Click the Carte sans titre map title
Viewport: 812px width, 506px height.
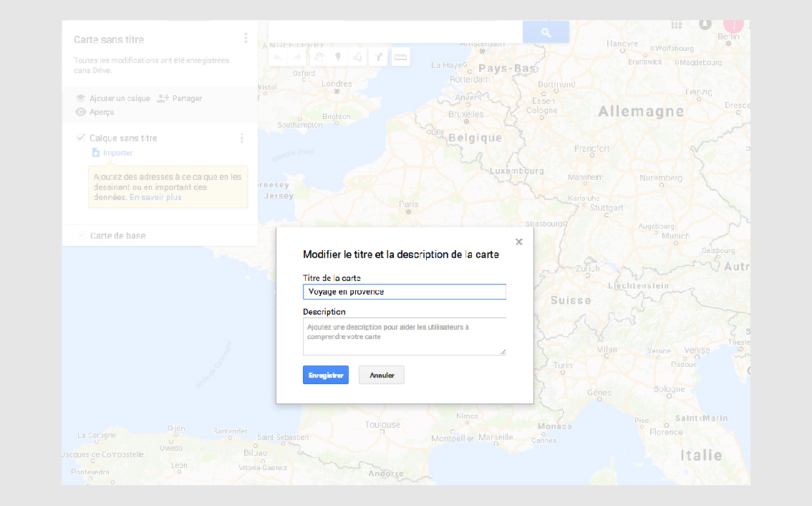point(109,39)
